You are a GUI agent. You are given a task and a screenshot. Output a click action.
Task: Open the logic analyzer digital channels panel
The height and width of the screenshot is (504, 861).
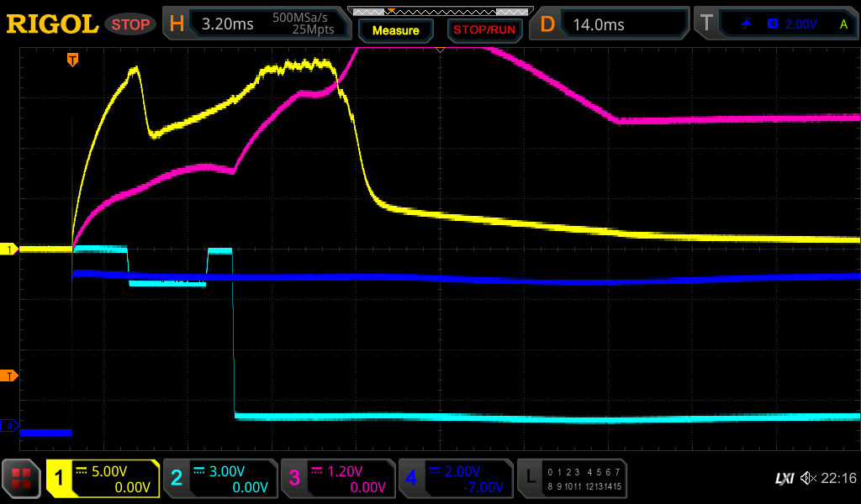click(572, 479)
